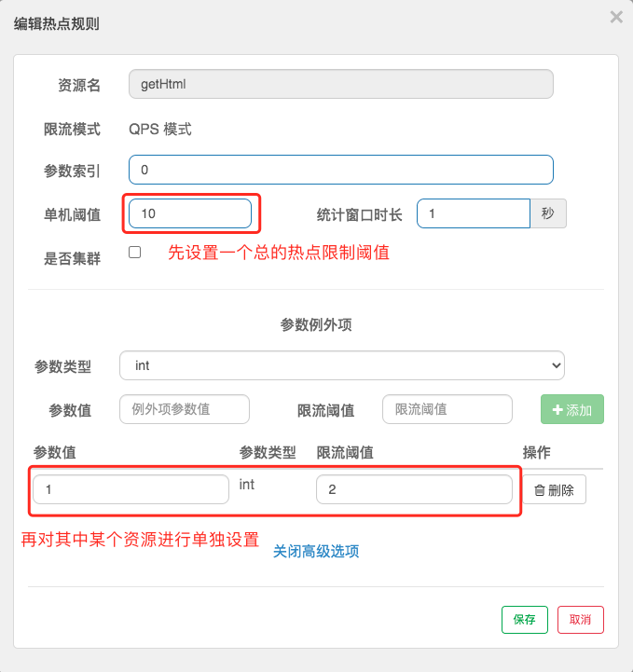633x672 pixels.
Task: Click the 参数例外项 section heading
Action: [316, 325]
